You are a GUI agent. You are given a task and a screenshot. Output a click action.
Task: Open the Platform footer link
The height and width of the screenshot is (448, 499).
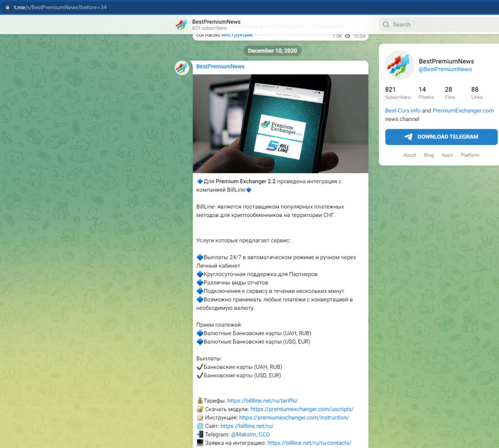pos(470,155)
